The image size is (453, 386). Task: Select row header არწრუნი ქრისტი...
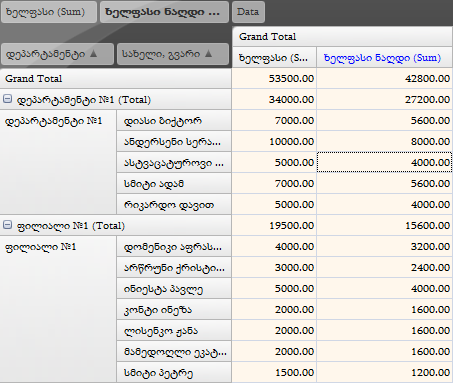174,267
